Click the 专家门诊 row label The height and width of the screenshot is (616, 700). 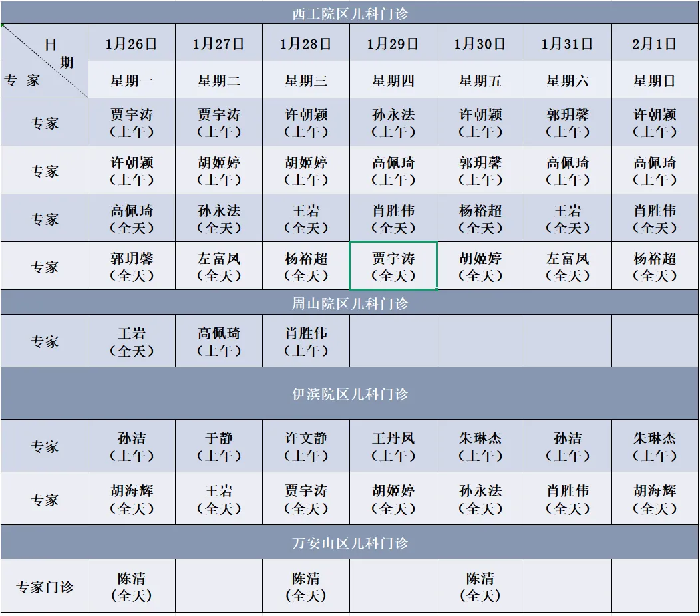pyautogui.click(x=45, y=587)
